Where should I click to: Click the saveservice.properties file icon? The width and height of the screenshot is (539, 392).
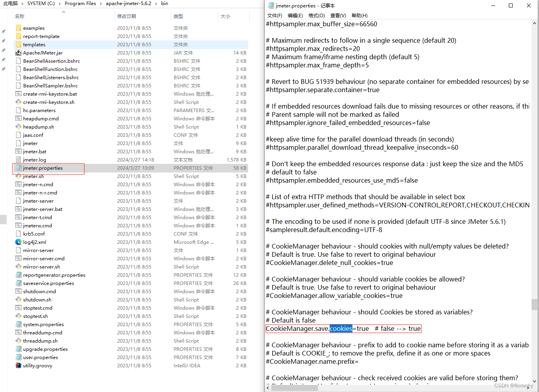18,283
